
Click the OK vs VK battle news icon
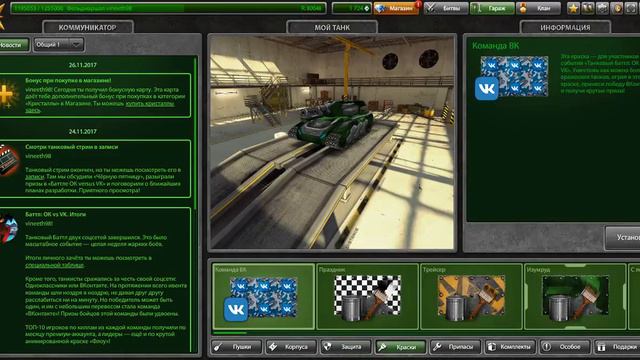coord(9,228)
